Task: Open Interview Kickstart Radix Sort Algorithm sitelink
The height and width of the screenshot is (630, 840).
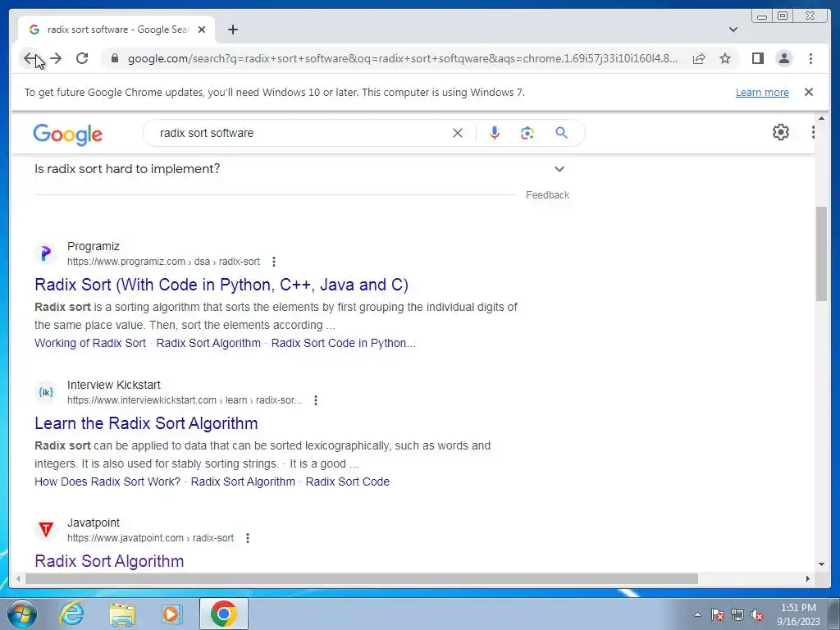Action: pos(243,482)
